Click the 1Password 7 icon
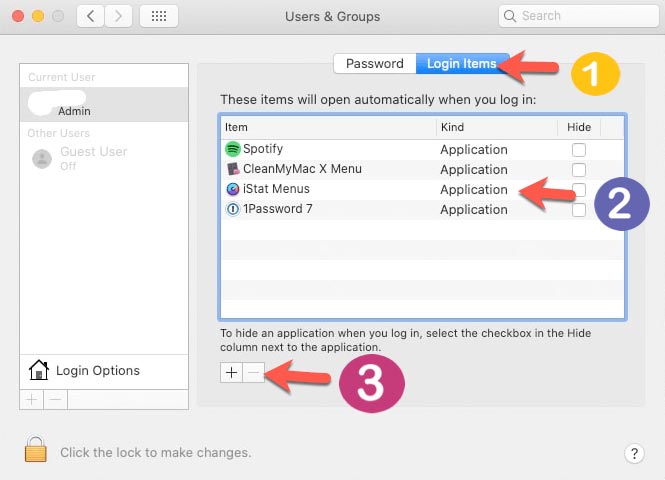Image resolution: width=665 pixels, height=480 pixels. 233,209
